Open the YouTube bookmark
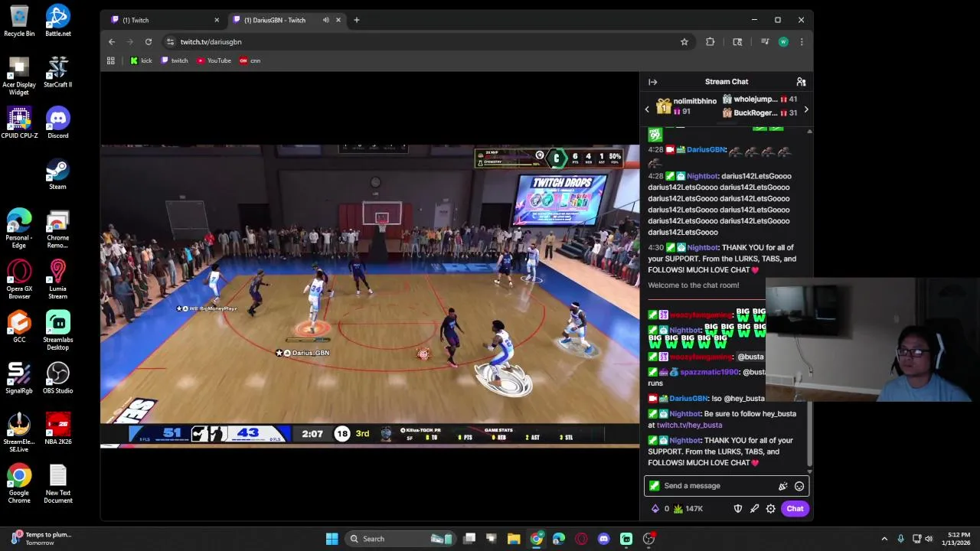The width and height of the screenshot is (980, 551). (214, 60)
